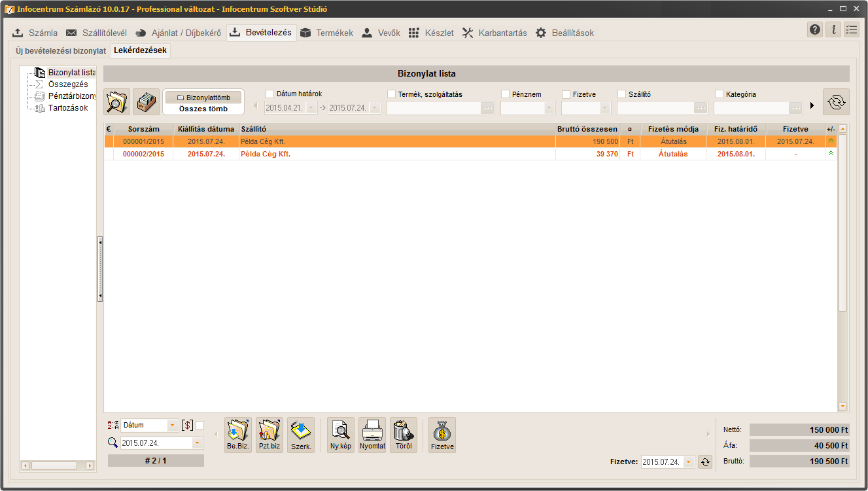Open the Karbantartás tab

[x=495, y=33]
